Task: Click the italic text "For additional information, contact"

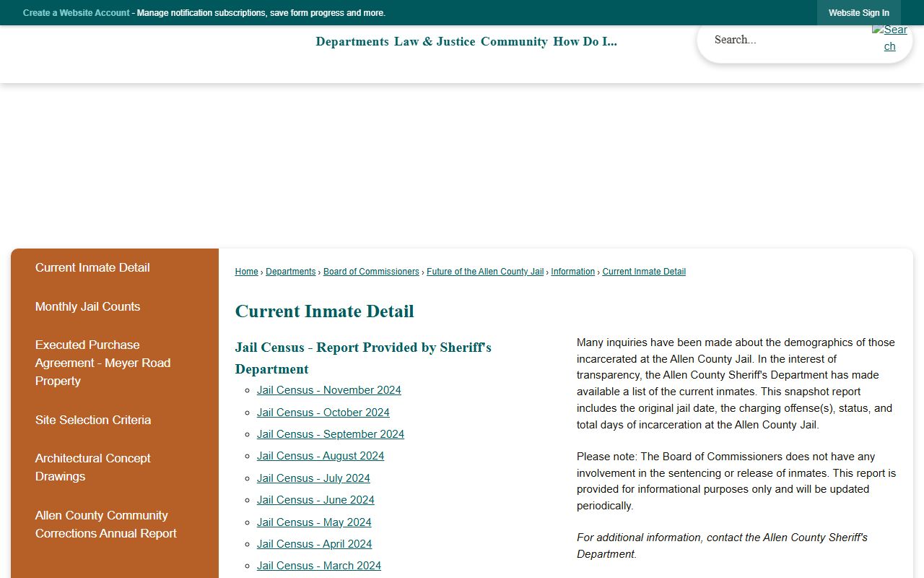Action: tap(722, 545)
